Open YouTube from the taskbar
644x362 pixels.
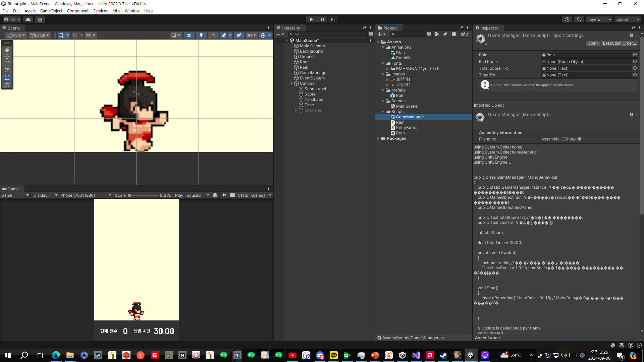point(292,355)
